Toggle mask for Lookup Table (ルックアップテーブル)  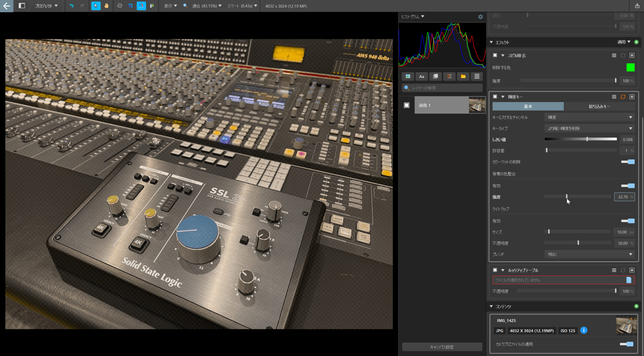(x=632, y=270)
